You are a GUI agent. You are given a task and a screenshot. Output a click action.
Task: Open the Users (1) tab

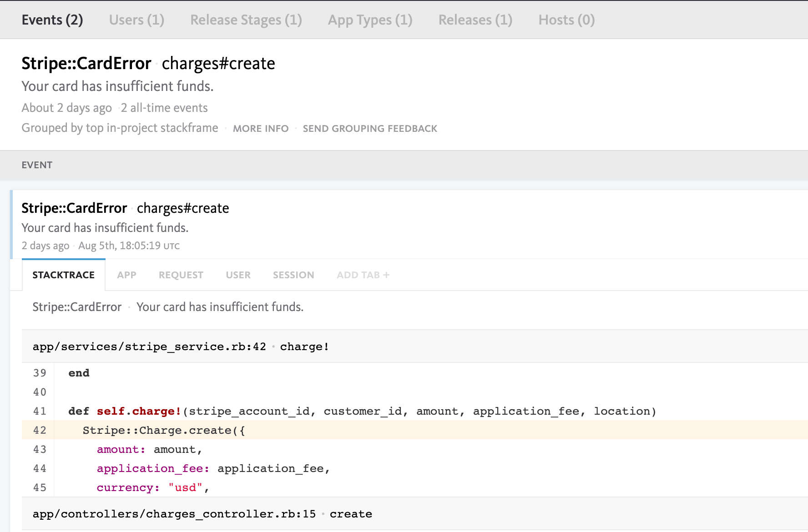[x=136, y=20]
